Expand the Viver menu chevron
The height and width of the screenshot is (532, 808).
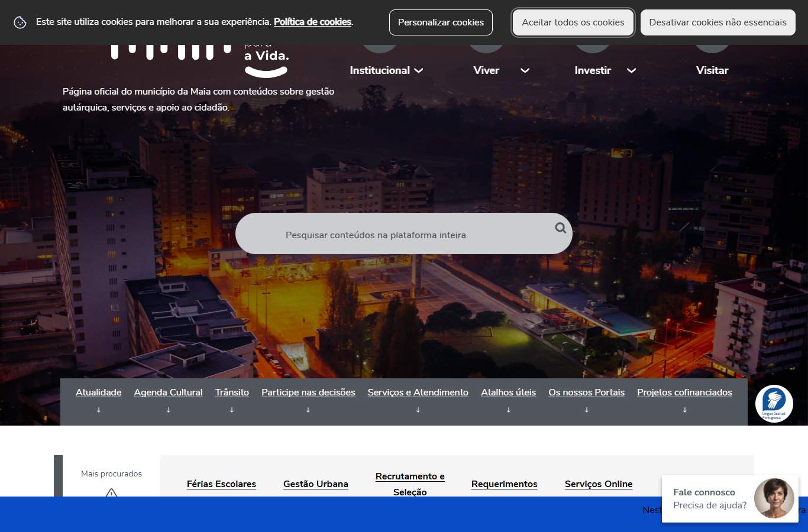coord(525,70)
